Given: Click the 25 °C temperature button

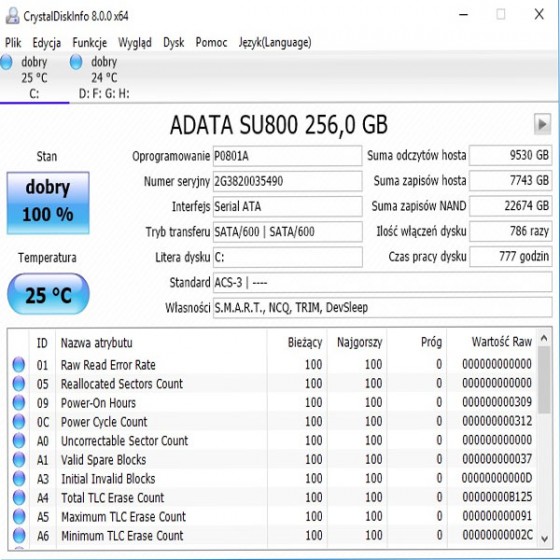Looking at the screenshot, I should coord(48,294).
